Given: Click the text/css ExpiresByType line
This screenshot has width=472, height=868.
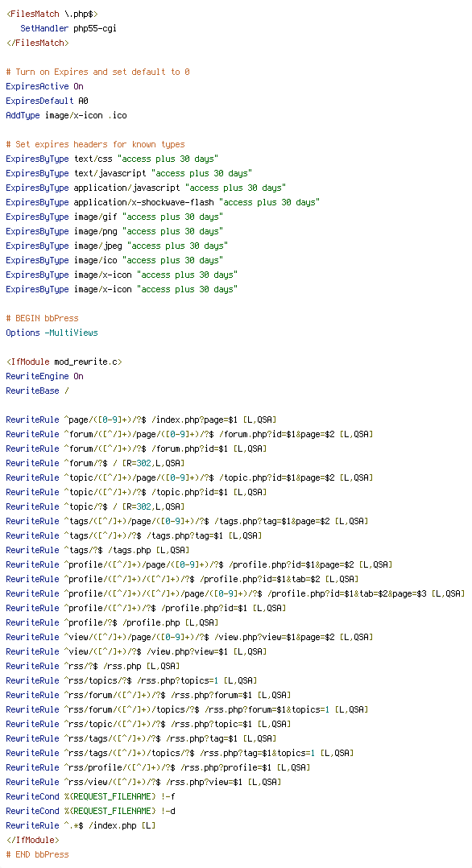Looking at the screenshot, I should 112,159.
